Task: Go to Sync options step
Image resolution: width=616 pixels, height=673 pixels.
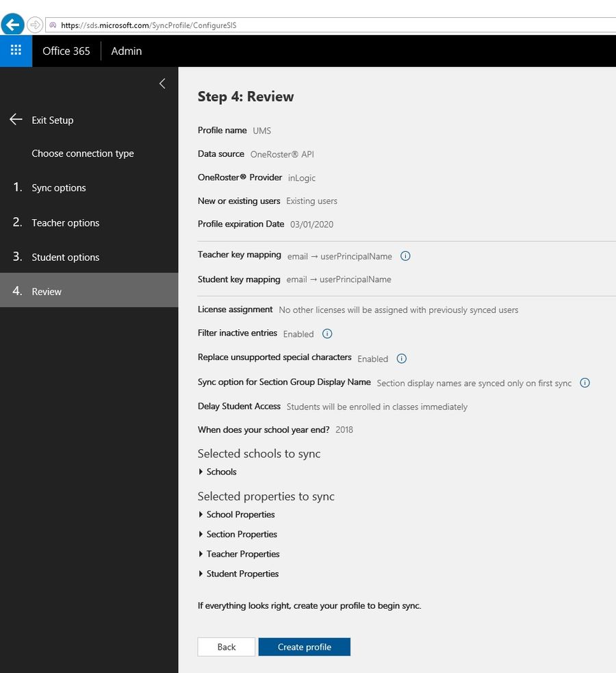Action: (59, 188)
